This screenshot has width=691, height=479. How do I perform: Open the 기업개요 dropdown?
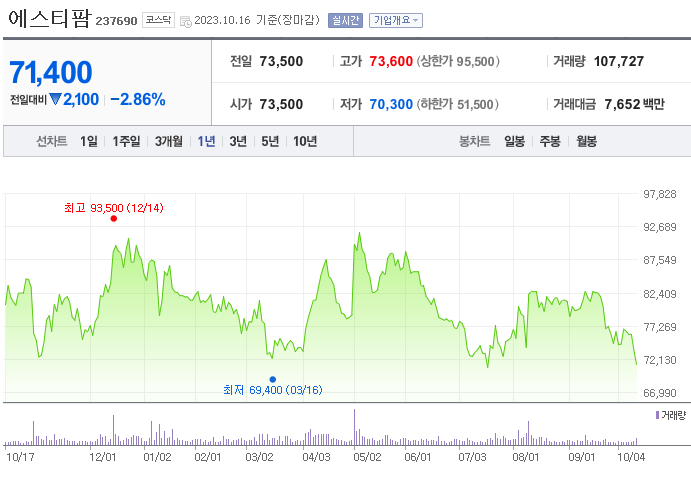(396, 20)
